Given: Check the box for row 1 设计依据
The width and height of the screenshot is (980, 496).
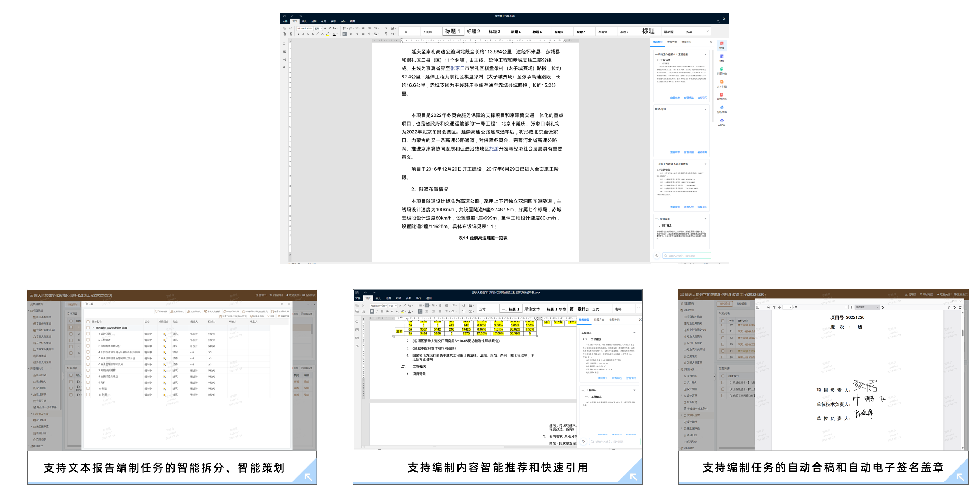Looking at the screenshot, I should coord(88,334).
